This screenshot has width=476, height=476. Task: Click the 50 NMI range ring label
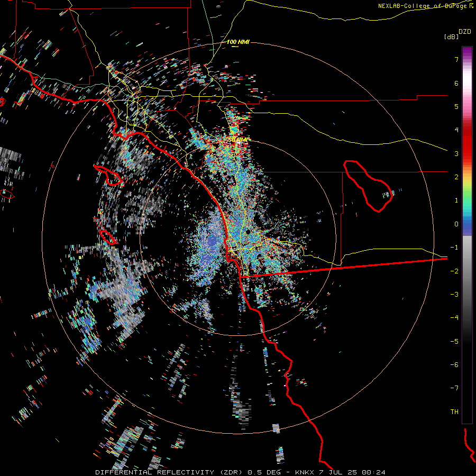pos(238,140)
